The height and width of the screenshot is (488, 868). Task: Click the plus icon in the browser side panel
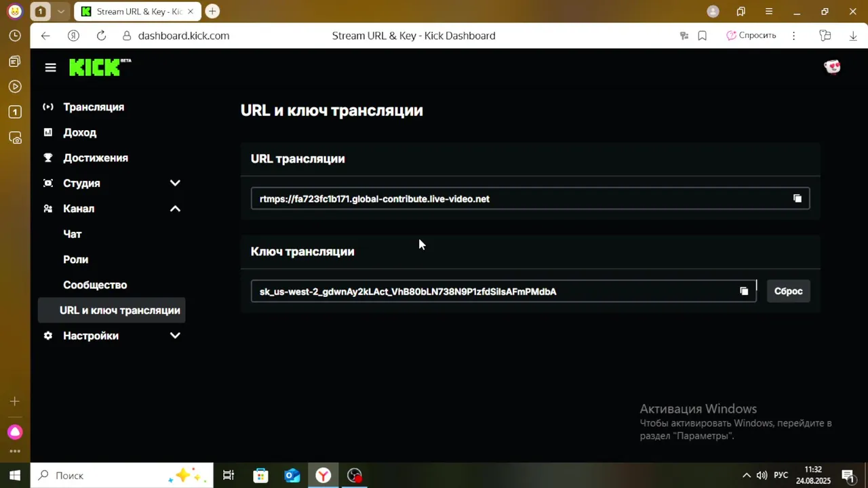(15, 402)
